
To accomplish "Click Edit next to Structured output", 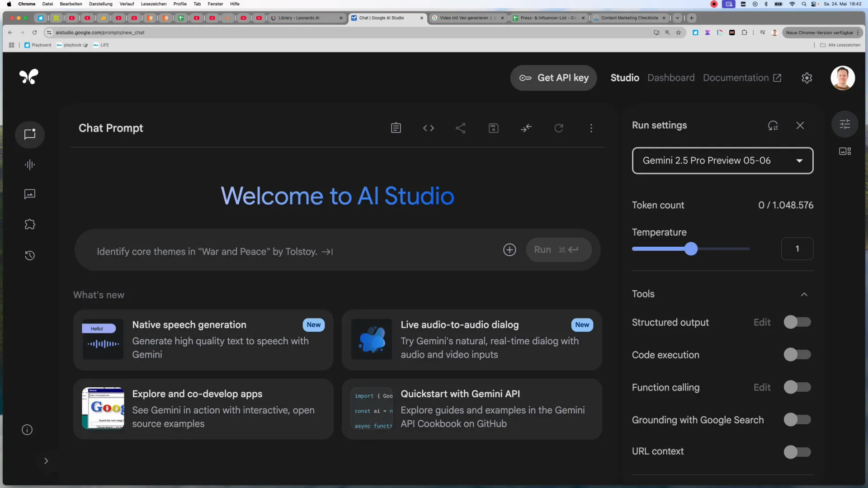I will 762,322.
